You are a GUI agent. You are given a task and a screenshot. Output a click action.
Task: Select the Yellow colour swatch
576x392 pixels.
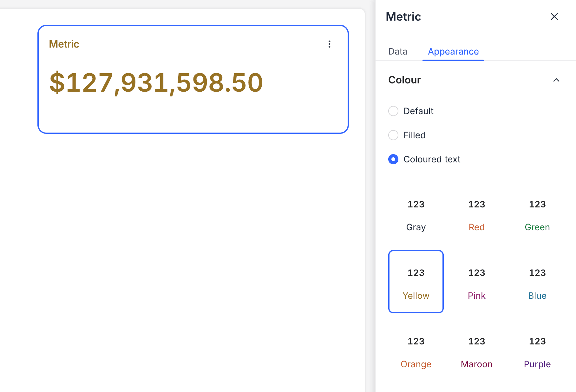[x=416, y=282]
